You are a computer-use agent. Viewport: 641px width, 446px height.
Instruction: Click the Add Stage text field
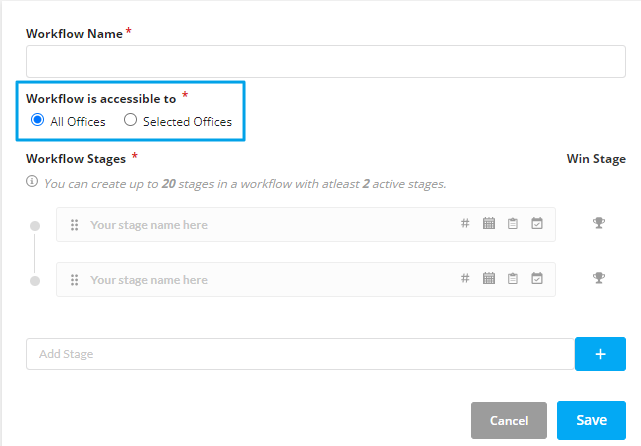300,354
